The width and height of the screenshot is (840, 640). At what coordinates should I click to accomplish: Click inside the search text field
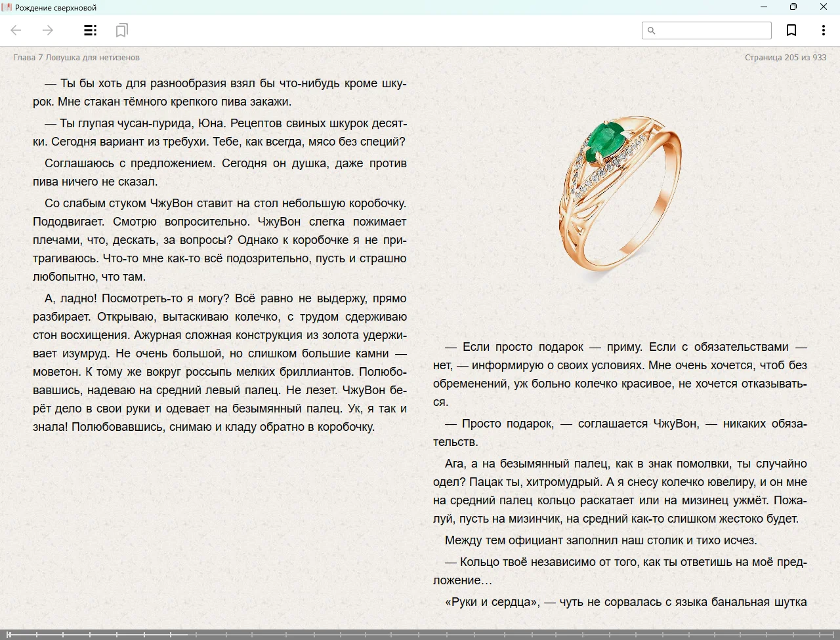(713, 30)
